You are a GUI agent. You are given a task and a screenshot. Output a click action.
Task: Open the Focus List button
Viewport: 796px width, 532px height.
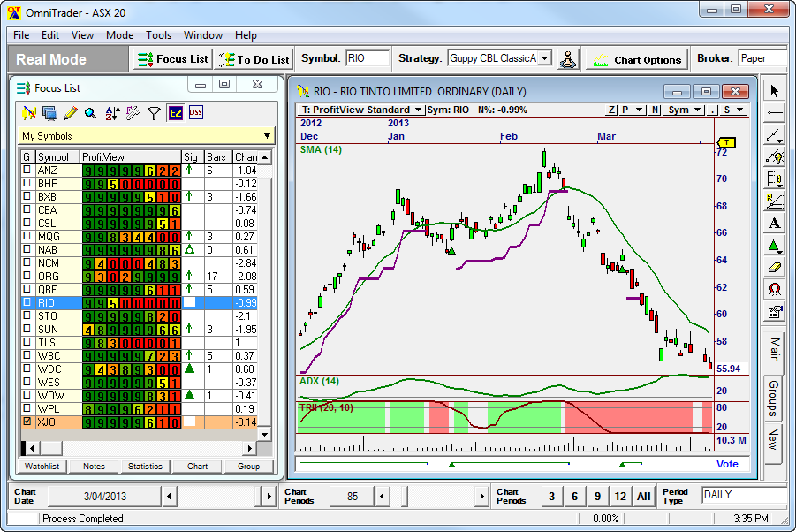172,59
